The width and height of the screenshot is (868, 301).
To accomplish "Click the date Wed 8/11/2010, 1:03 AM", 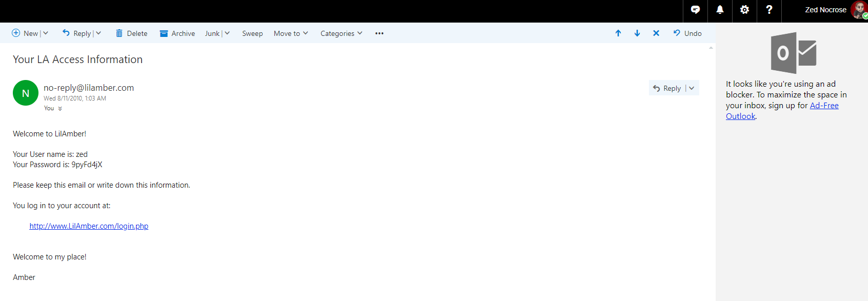I will point(75,98).
